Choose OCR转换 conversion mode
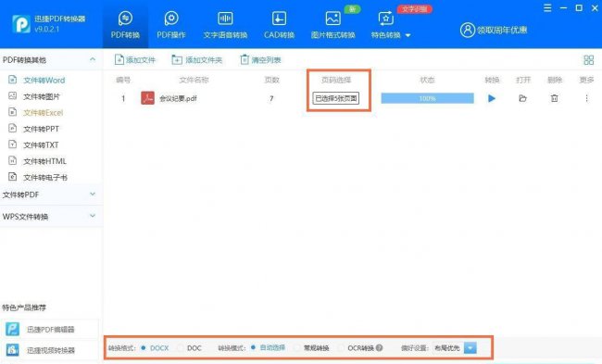 click(356, 348)
